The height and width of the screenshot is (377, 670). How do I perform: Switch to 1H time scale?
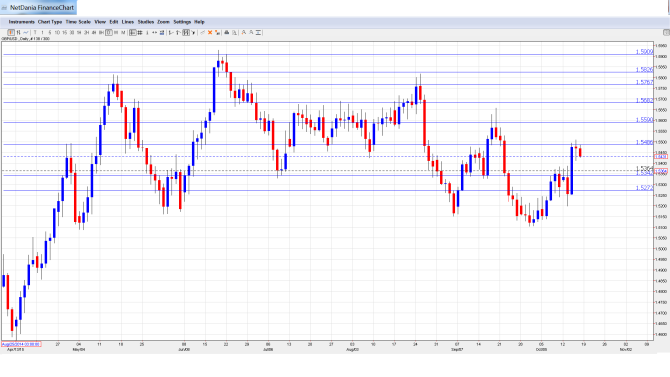(x=79, y=32)
